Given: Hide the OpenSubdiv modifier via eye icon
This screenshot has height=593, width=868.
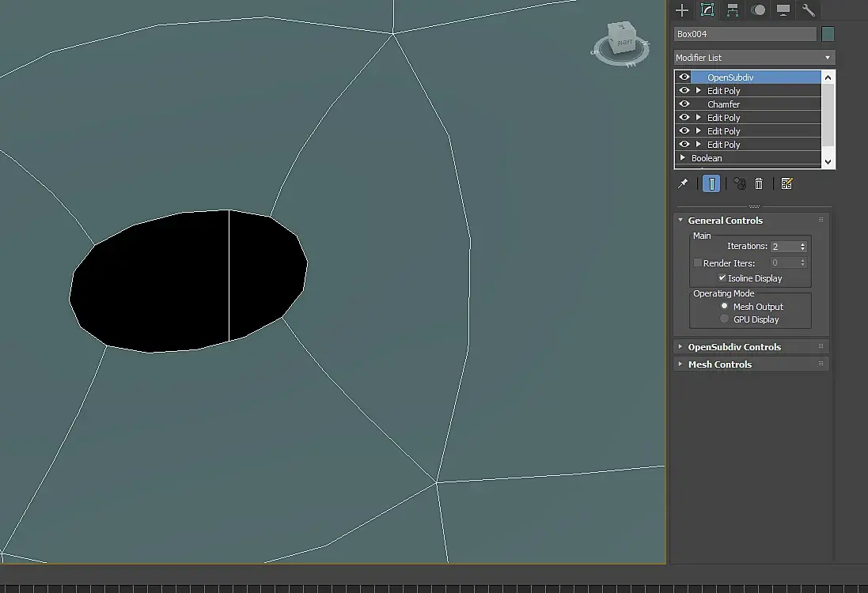Looking at the screenshot, I should pos(684,77).
